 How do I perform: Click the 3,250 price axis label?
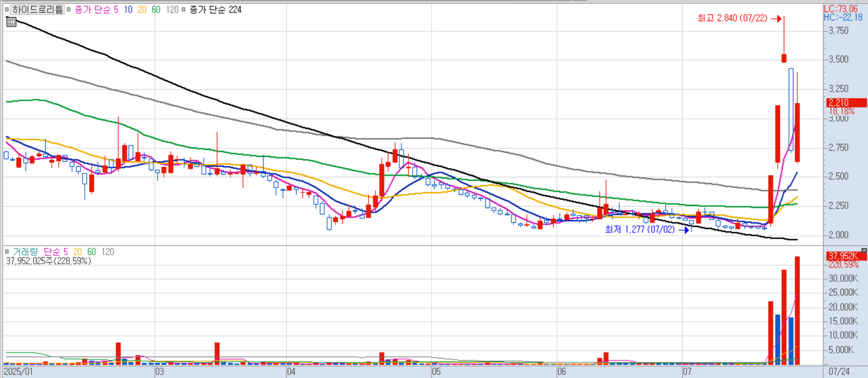(x=839, y=89)
